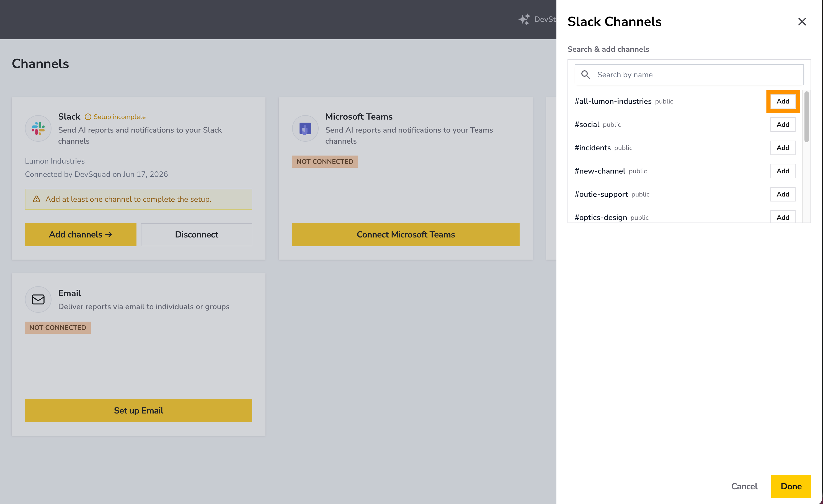Add the #incidents channel
This screenshot has width=823, height=504.
point(783,148)
